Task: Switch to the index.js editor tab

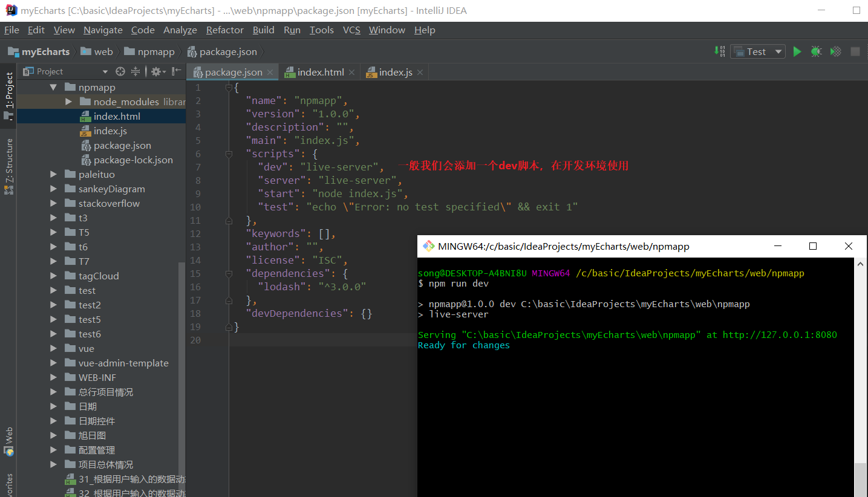Action: coord(396,73)
